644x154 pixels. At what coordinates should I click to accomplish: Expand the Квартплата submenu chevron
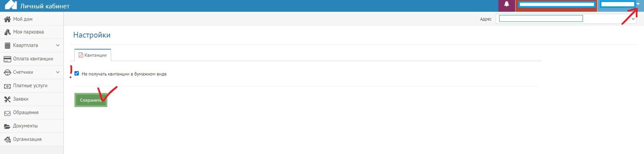(x=58, y=45)
